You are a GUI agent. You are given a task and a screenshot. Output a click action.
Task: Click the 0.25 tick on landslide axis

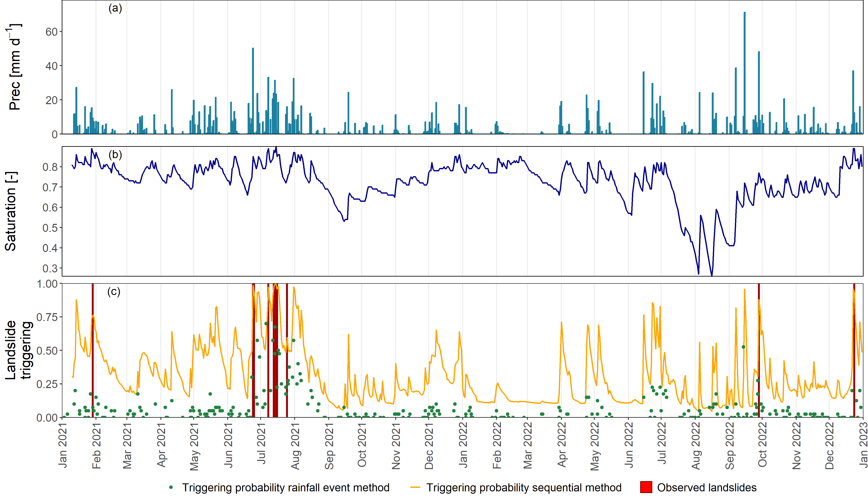click(47, 384)
